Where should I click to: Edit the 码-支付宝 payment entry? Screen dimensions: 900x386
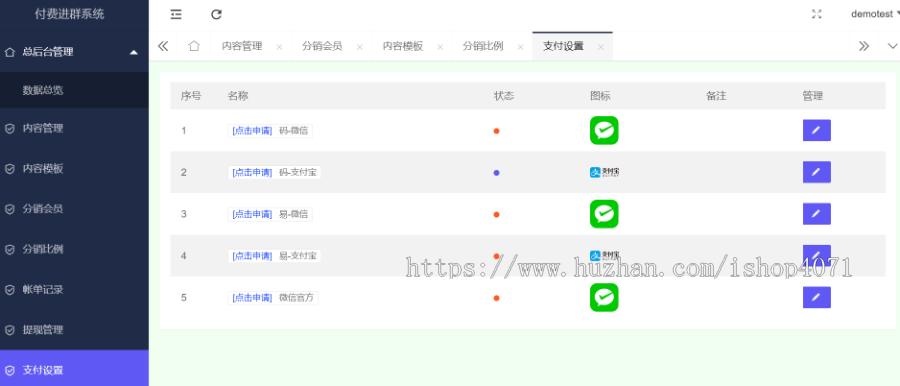(816, 172)
